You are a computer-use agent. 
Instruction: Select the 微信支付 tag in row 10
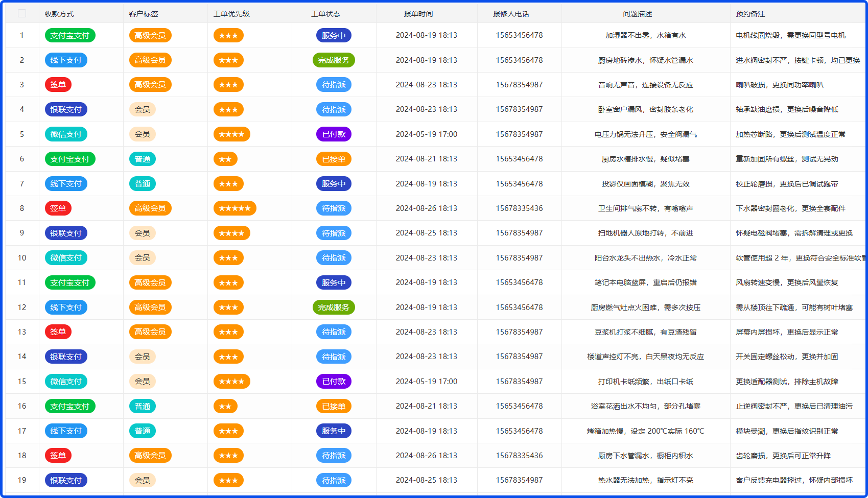point(66,258)
